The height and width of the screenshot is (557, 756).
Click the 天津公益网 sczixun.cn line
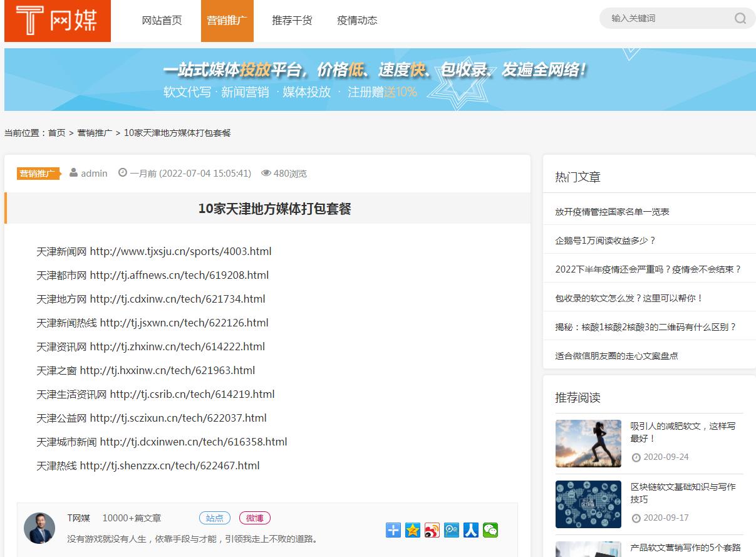point(152,418)
